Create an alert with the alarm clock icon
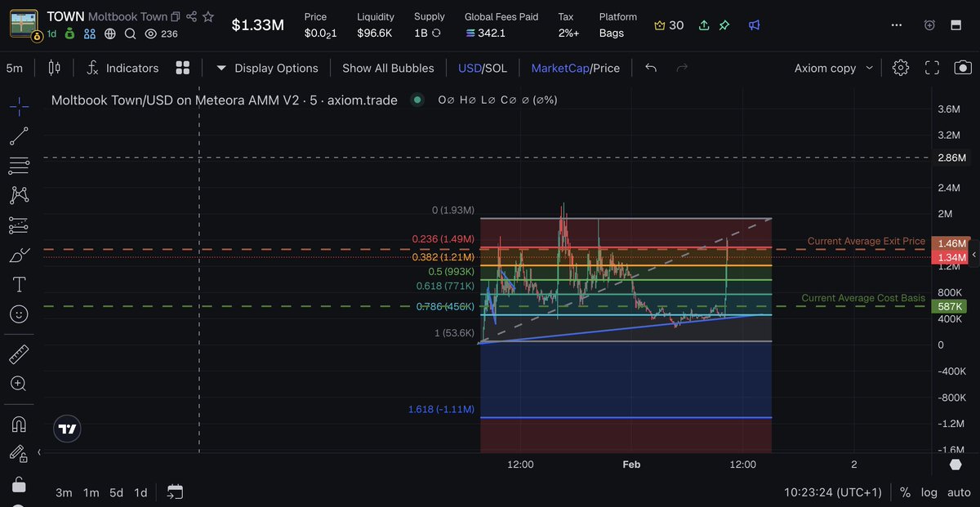980x507 pixels. [x=929, y=25]
